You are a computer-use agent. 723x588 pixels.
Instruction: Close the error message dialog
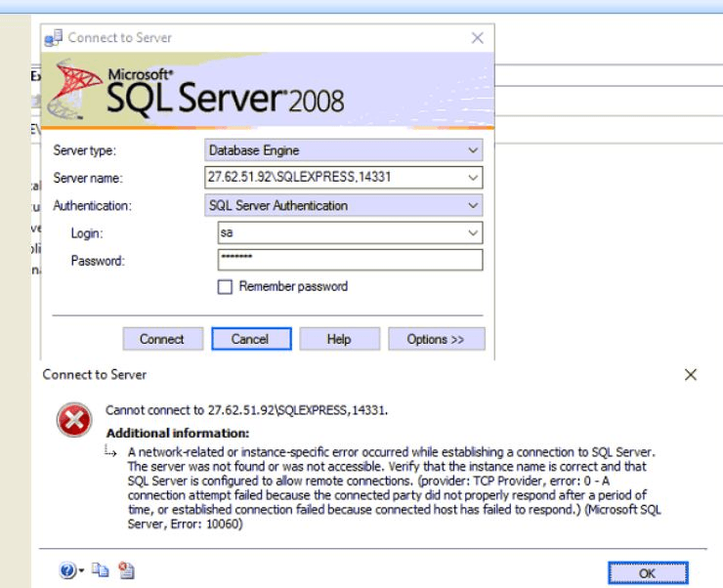click(x=691, y=374)
